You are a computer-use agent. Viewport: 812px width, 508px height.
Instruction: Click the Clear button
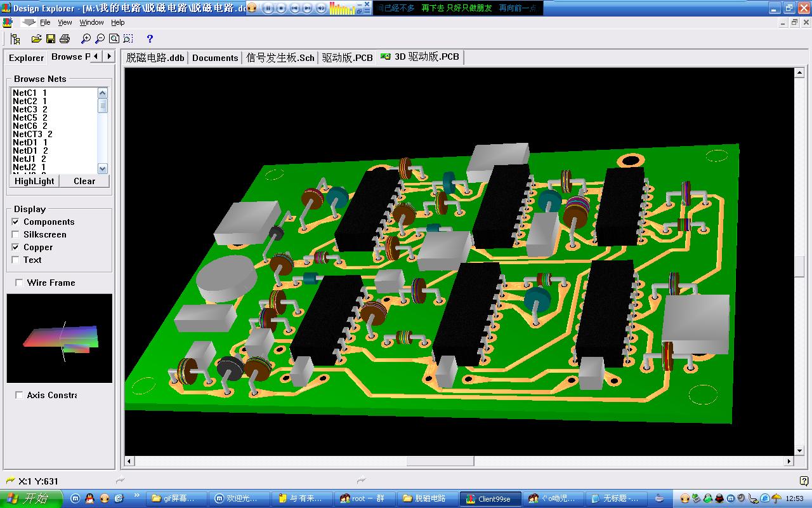point(84,181)
